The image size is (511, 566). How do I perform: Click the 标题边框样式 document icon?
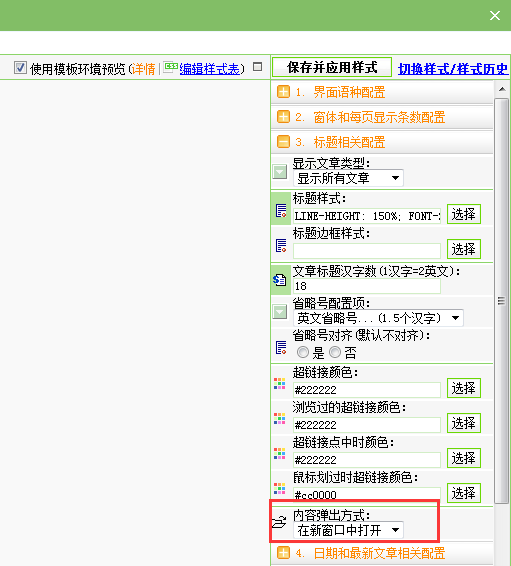(281, 245)
